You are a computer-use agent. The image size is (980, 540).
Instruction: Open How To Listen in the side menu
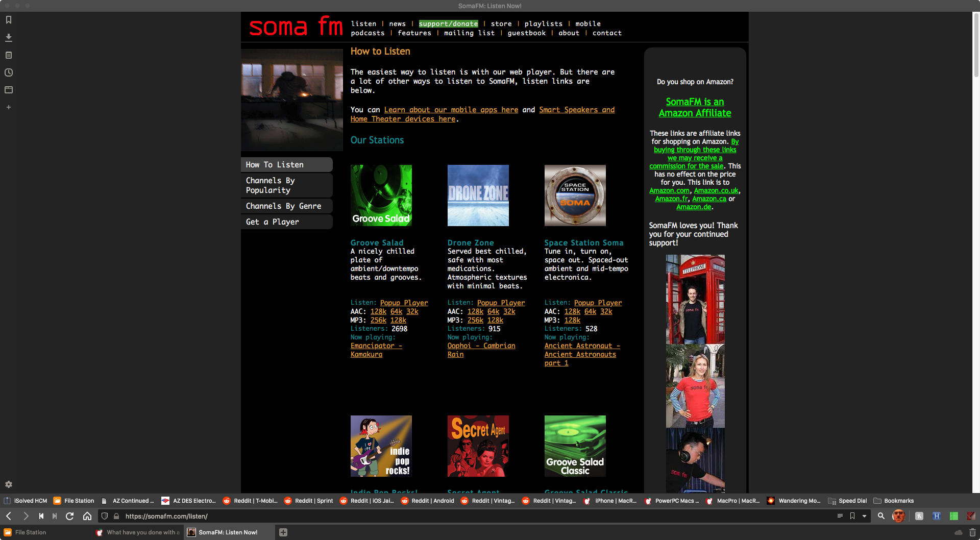coord(287,165)
